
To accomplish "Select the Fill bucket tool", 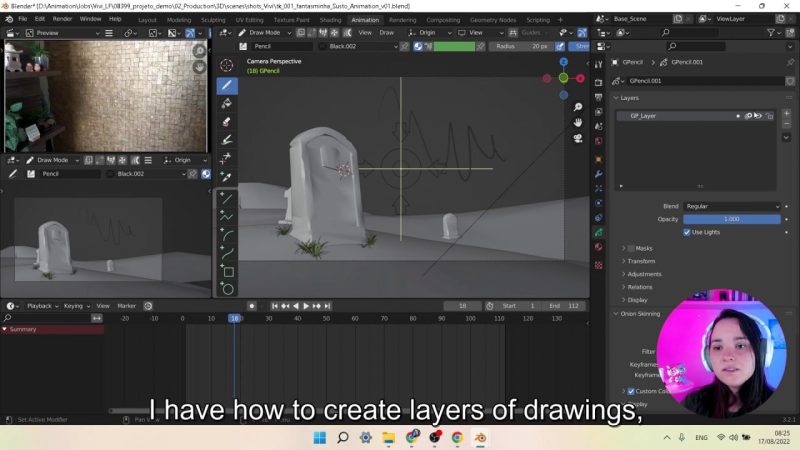I will click(x=227, y=104).
